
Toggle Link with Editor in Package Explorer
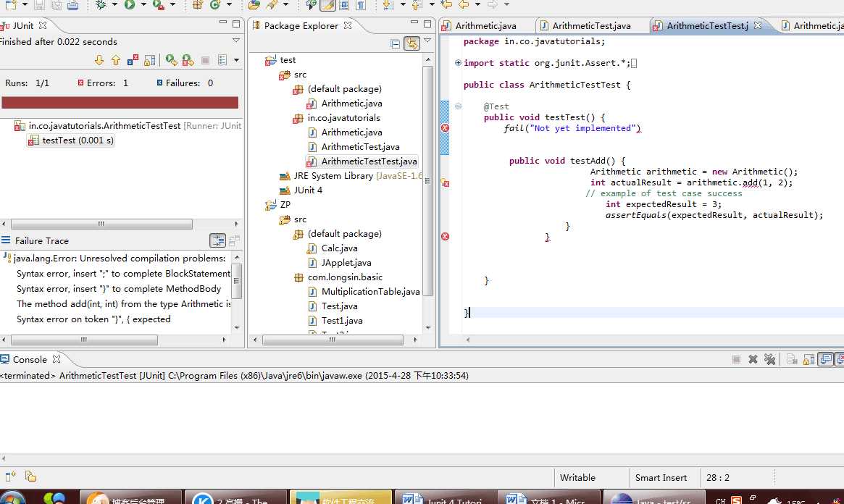click(x=411, y=43)
